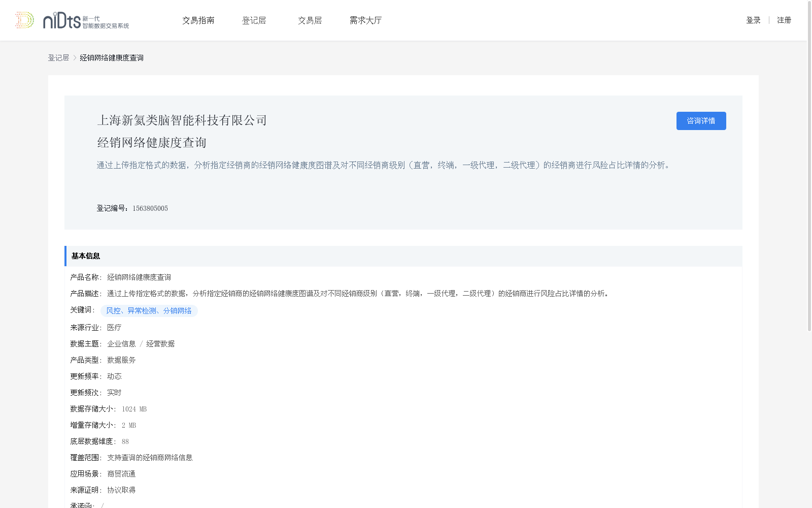Go back via 登记层 breadcrumb

tap(58, 58)
